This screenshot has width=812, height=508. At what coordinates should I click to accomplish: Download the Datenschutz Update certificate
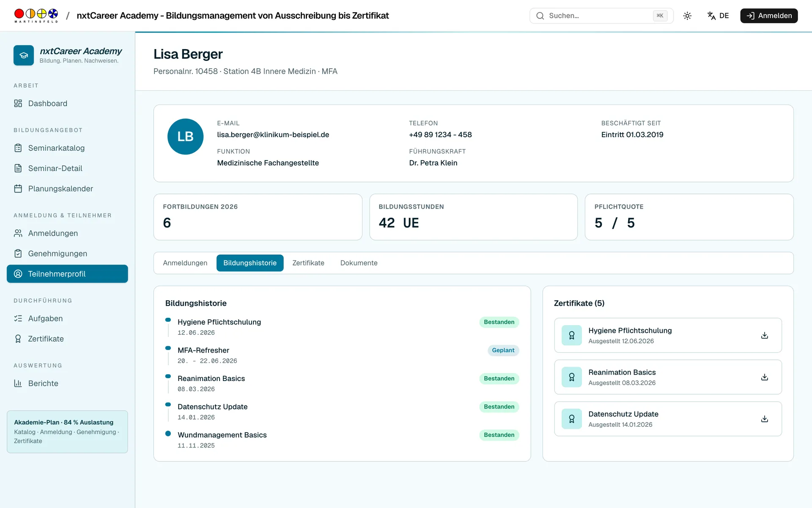point(765,419)
